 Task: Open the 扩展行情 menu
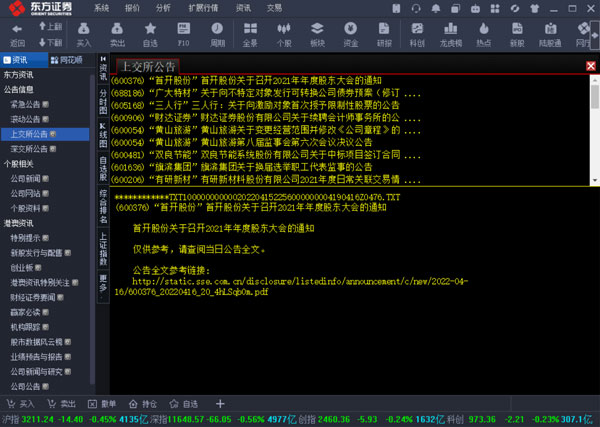coord(203,8)
